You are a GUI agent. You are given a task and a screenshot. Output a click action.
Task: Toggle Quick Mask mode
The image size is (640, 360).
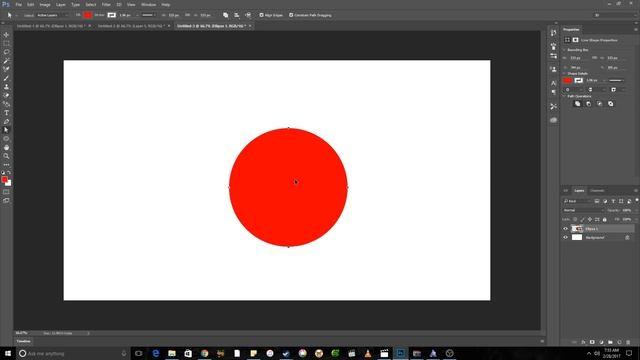(6, 192)
